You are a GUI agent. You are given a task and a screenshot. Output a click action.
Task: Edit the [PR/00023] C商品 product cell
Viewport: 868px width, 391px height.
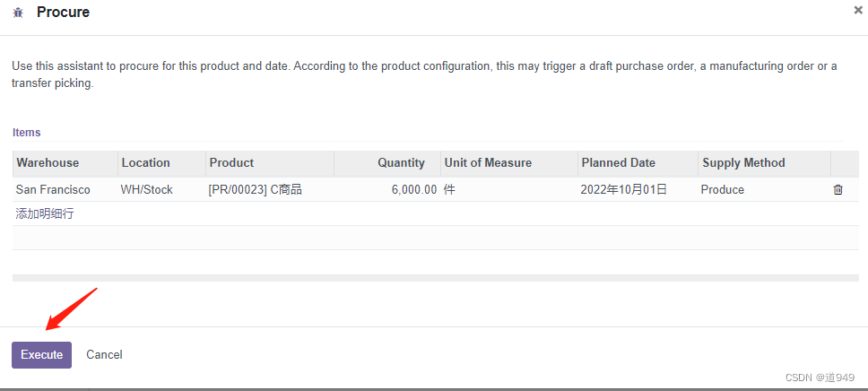click(x=270, y=189)
